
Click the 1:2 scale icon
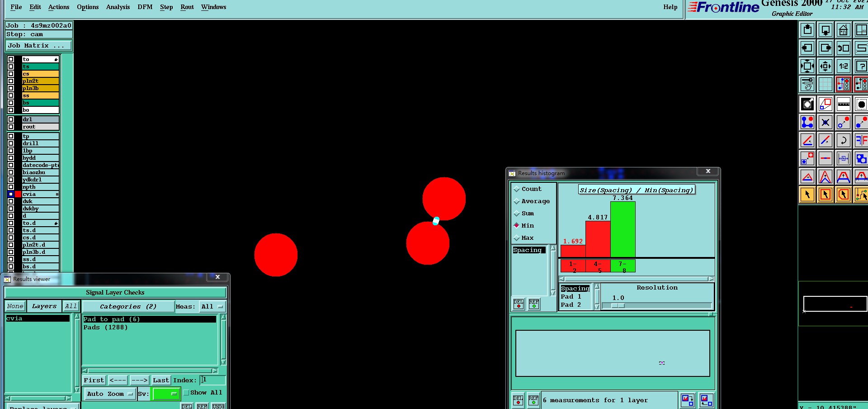tap(844, 66)
